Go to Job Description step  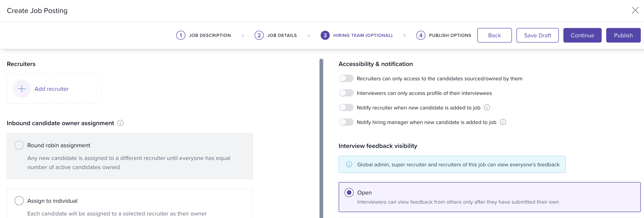210,35
